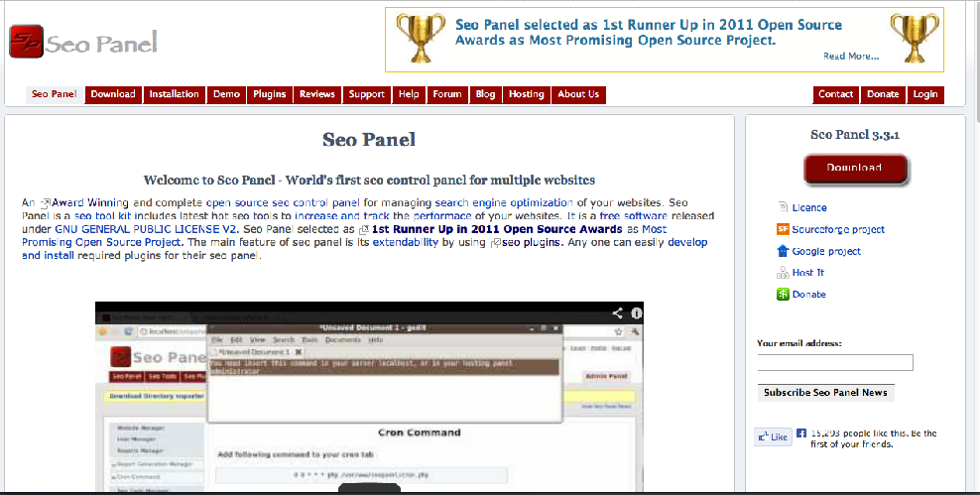980x495 pixels.
Task: Follow 1st Runner Up in 2011 link
Action: (x=497, y=229)
